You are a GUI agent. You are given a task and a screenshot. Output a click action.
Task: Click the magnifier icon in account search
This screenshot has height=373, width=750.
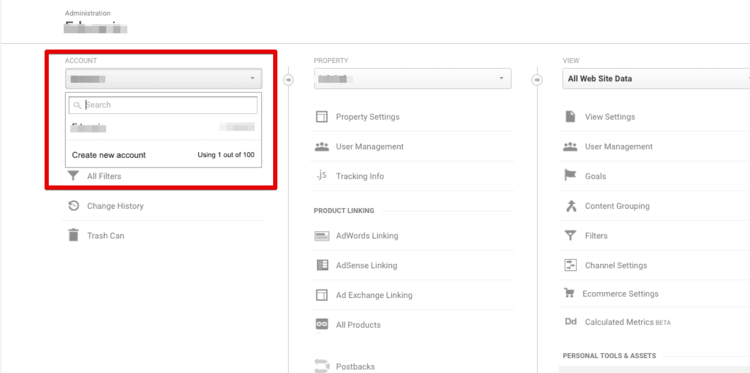(x=77, y=105)
